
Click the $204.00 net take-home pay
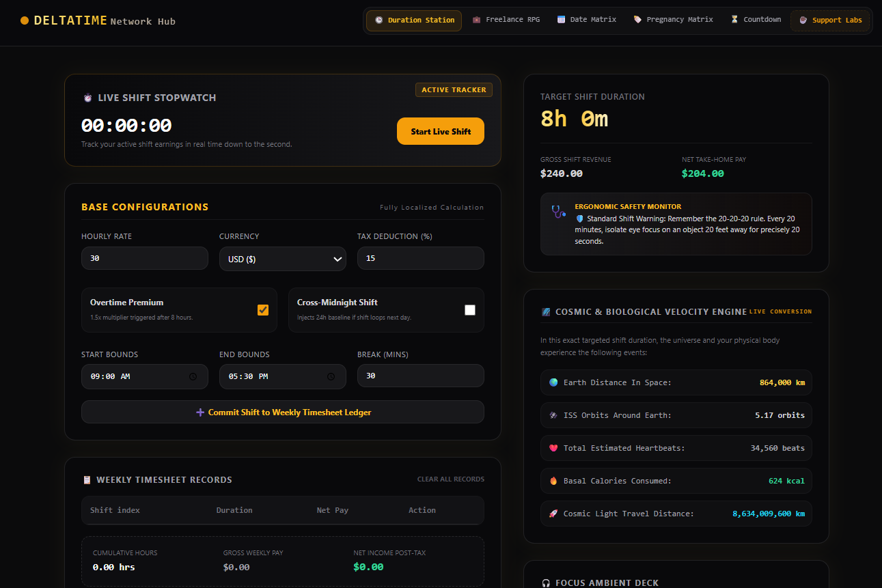pyautogui.click(x=703, y=173)
